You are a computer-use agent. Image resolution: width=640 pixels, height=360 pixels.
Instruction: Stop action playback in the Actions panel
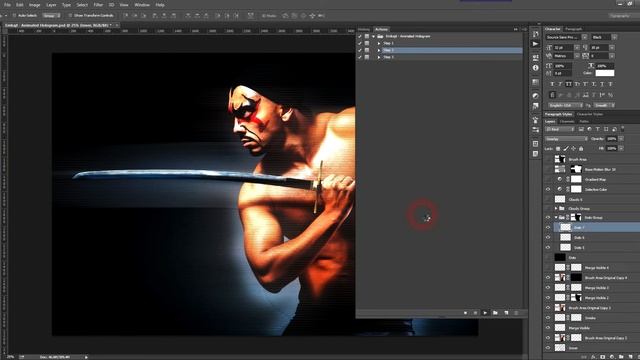tap(465, 313)
